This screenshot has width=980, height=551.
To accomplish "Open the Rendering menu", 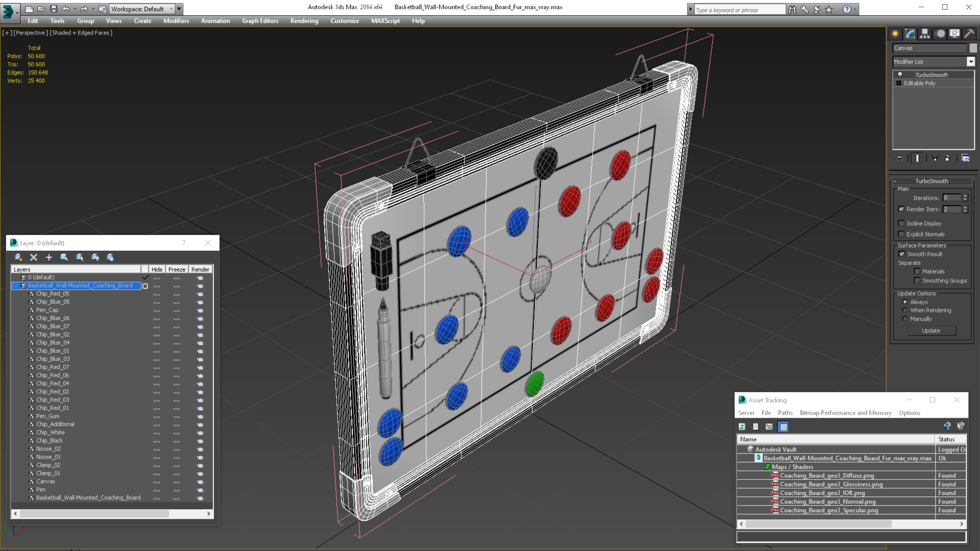I will [304, 21].
